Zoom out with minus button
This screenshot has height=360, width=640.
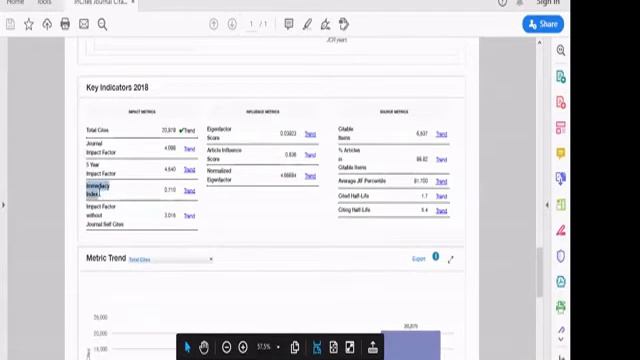click(x=226, y=347)
